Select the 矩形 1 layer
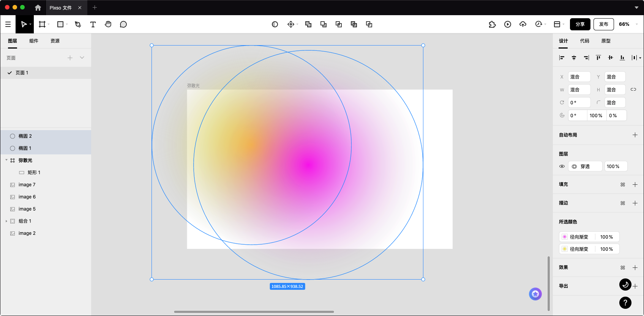This screenshot has width=644, height=316. click(46, 173)
